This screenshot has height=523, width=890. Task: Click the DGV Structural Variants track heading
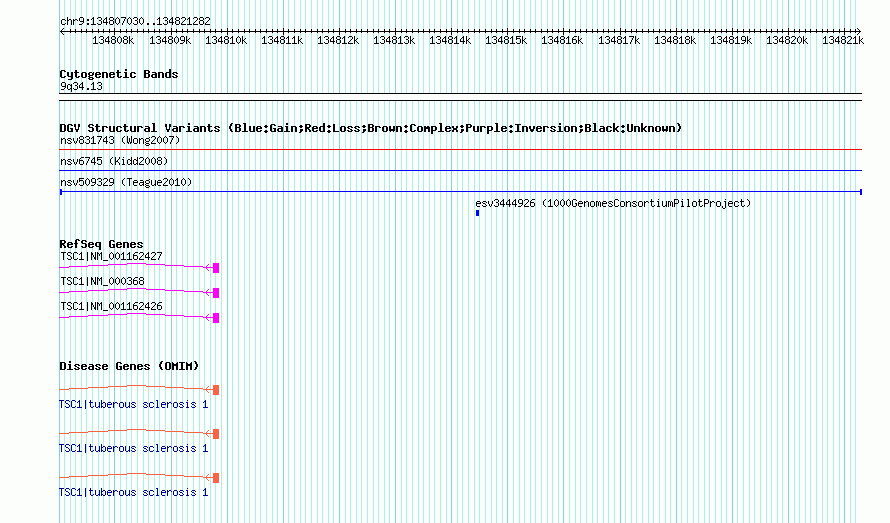(370, 128)
